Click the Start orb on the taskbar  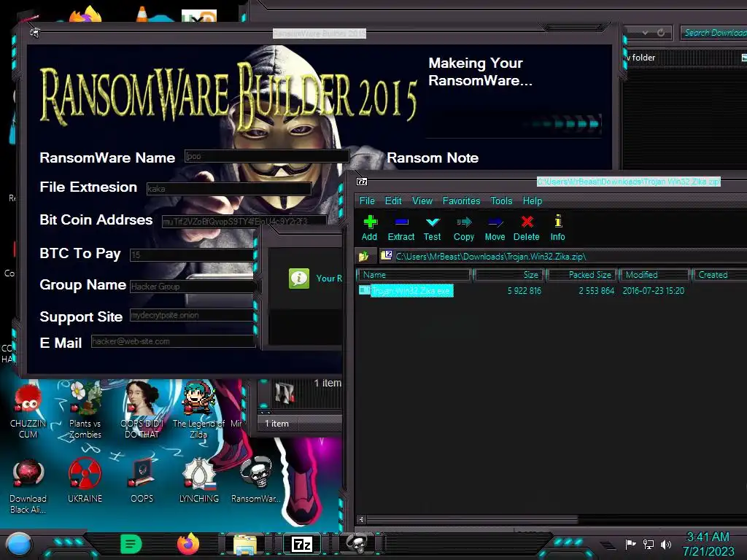pyautogui.click(x=18, y=545)
